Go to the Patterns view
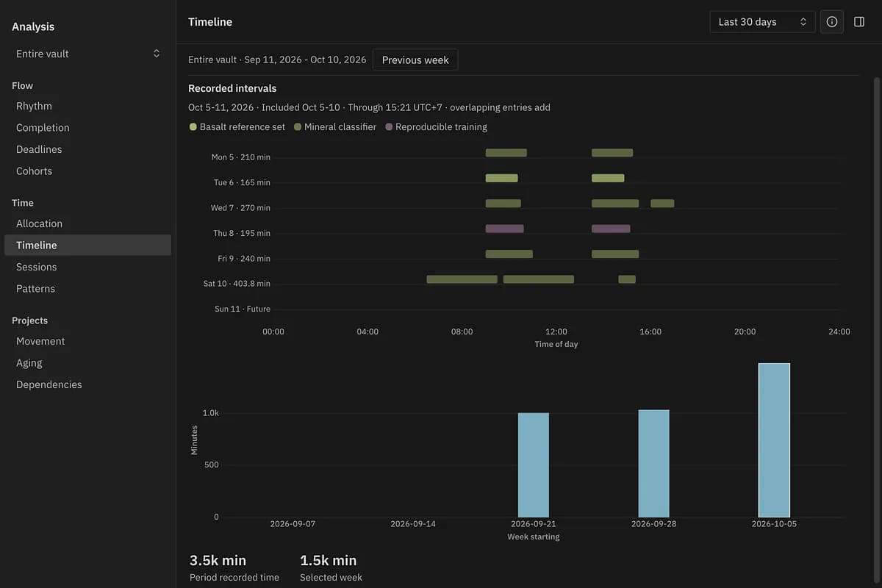882x588 pixels. pyautogui.click(x=87, y=289)
